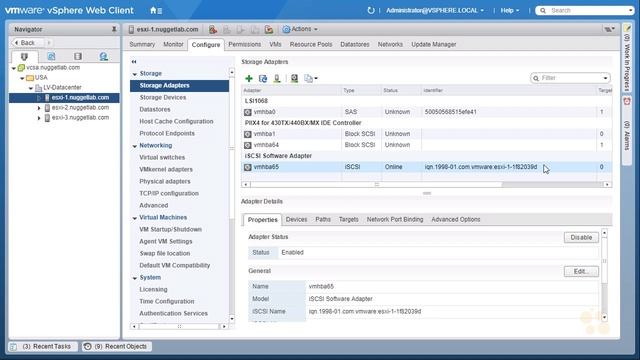The image size is (640, 360).
Task: Collapse the System section
Action: click(x=135, y=278)
